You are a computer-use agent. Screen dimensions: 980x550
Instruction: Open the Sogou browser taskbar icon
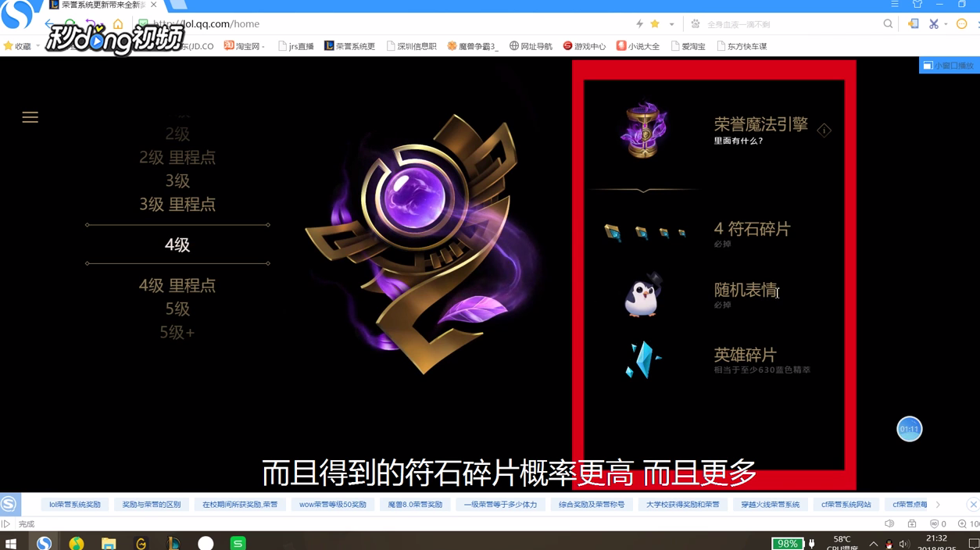tap(44, 543)
